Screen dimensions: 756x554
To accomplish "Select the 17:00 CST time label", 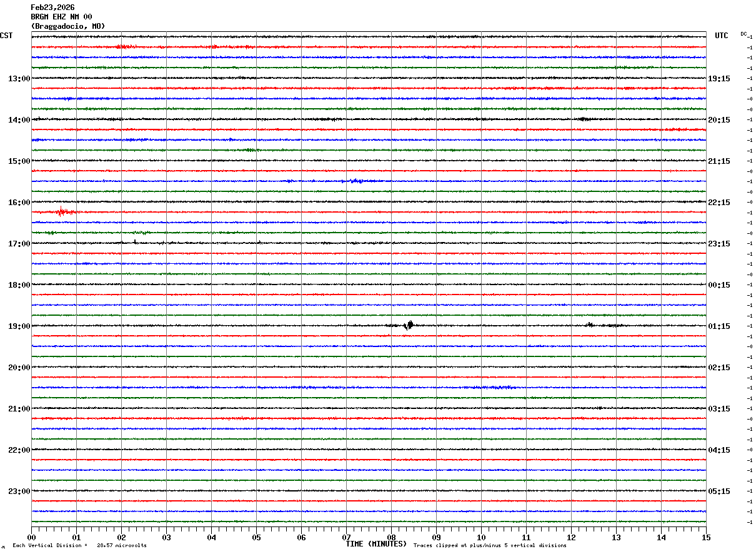I will (19, 244).
